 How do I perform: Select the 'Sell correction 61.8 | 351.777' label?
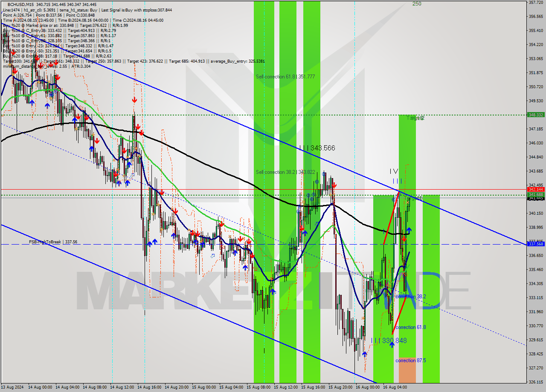(285, 77)
